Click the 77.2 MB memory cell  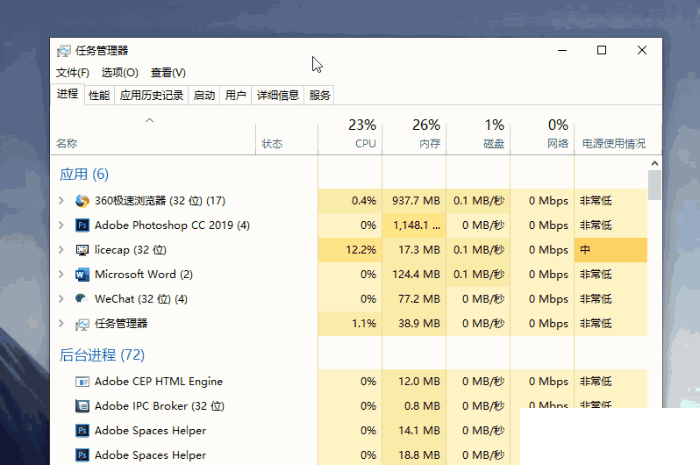pos(414,299)
